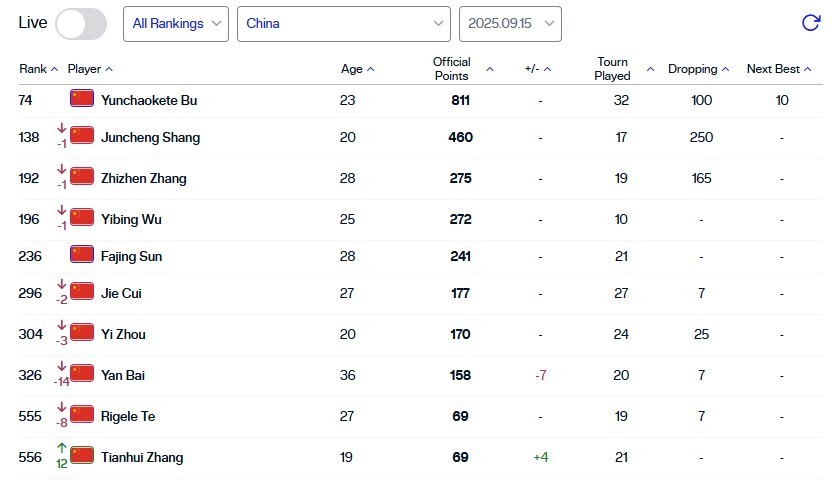Sort by the Tourn Played column header
The width and height of the screenshot is (835, 483).
pyautogui.click(x=613, y=69)
